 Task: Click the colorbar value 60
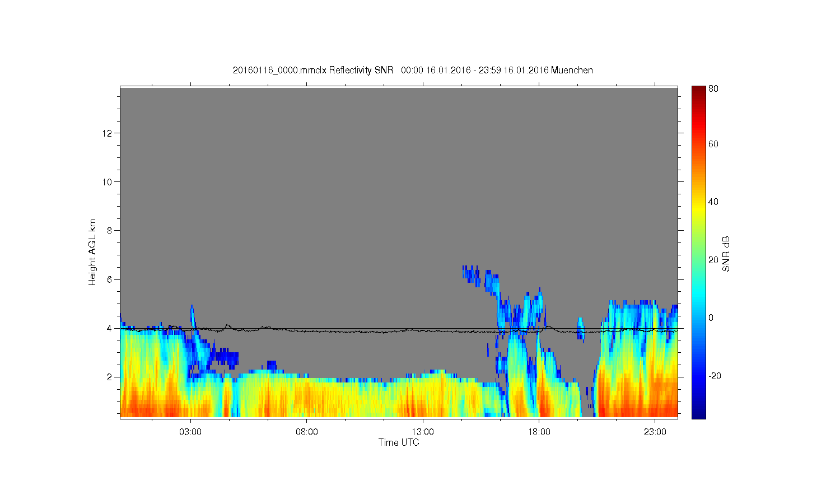(x=713, y=144)
